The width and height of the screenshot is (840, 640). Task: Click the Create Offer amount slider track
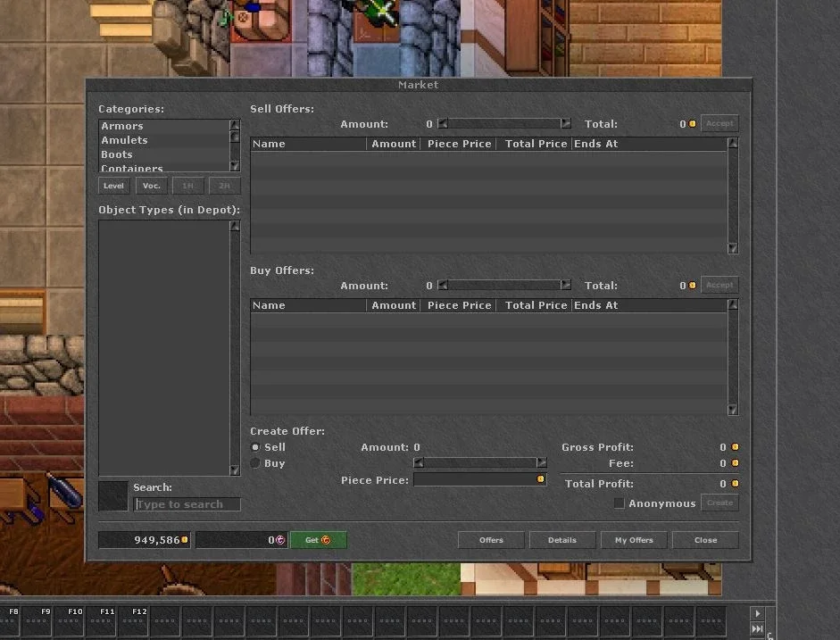480,462
